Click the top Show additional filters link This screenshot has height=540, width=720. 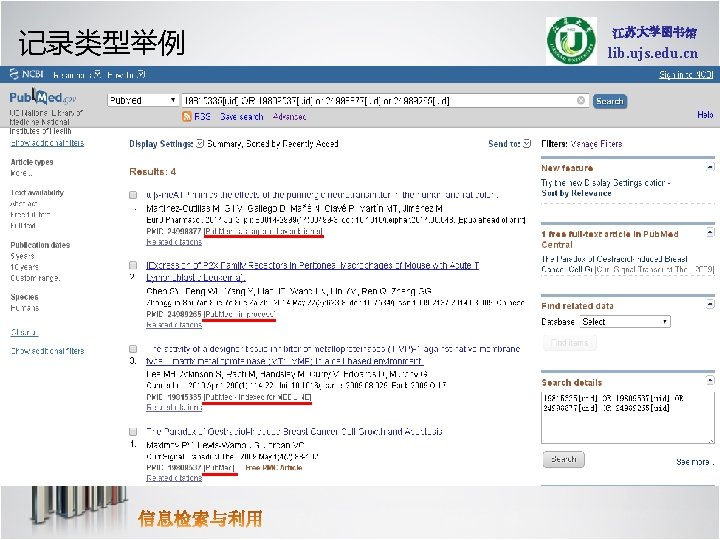click(x=47, y=143)
